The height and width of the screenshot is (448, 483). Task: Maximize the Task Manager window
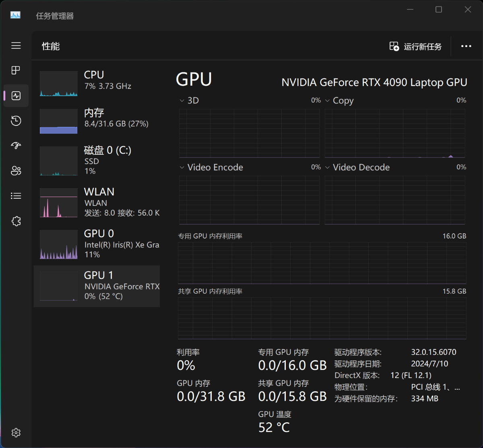(439, 9)
